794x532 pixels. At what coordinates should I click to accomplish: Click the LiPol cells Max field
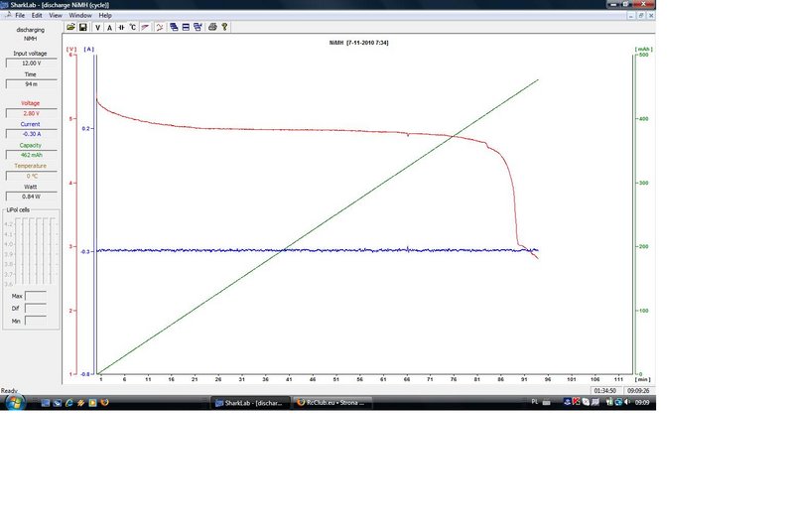click(36, 296)
